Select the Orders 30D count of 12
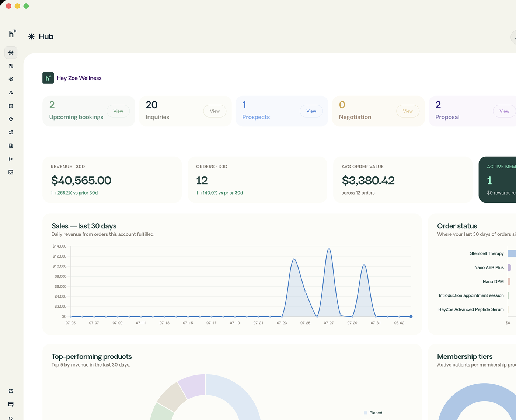This screenshot has width=516, height=420. coord(202,180)
